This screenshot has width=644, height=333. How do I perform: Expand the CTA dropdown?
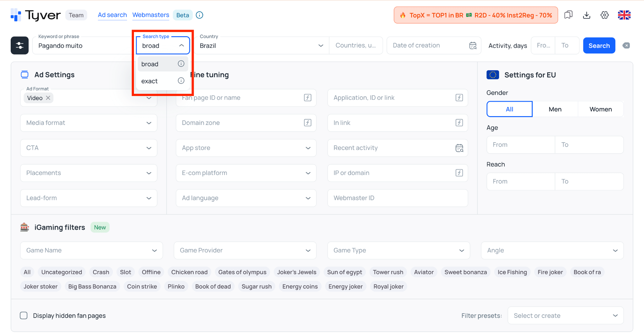(x=89, y=148)
